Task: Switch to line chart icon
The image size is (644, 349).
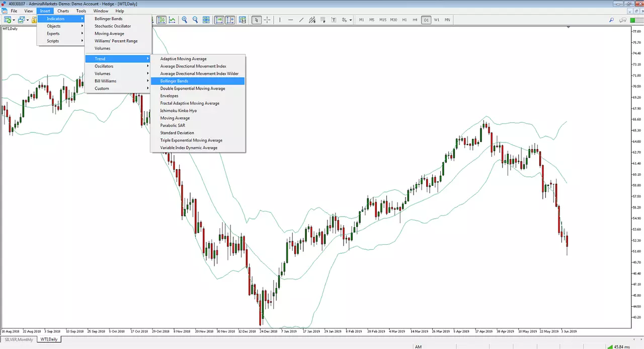Action: click(172, 20)
